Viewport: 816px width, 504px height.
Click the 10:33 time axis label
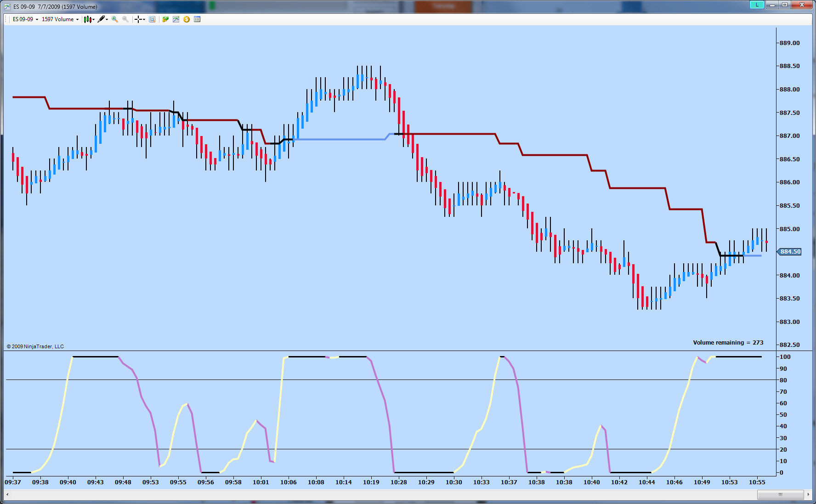[482, 482]
